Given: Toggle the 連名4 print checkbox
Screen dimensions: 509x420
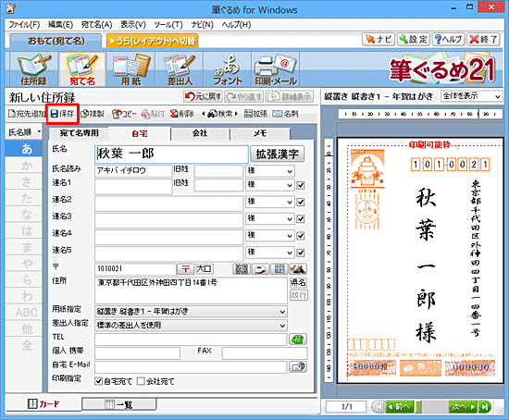Looking at the screenshot, I should point(301,236).
